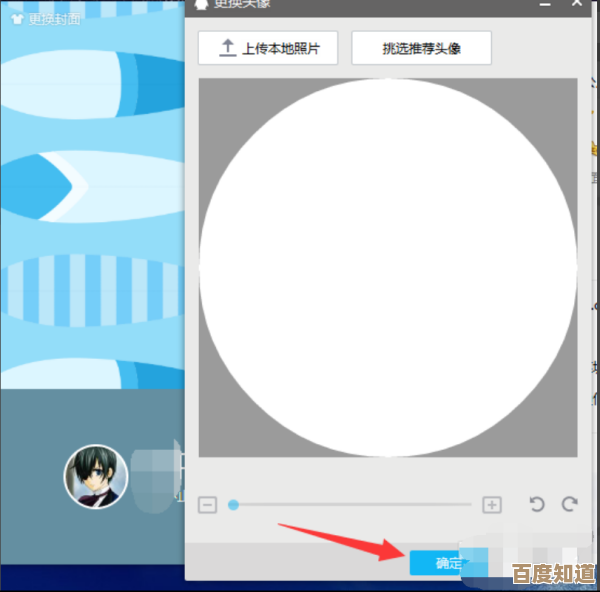Click the zoom in plus icon
This screenshot has width=600, height=592.
click(x=491, y=505)
